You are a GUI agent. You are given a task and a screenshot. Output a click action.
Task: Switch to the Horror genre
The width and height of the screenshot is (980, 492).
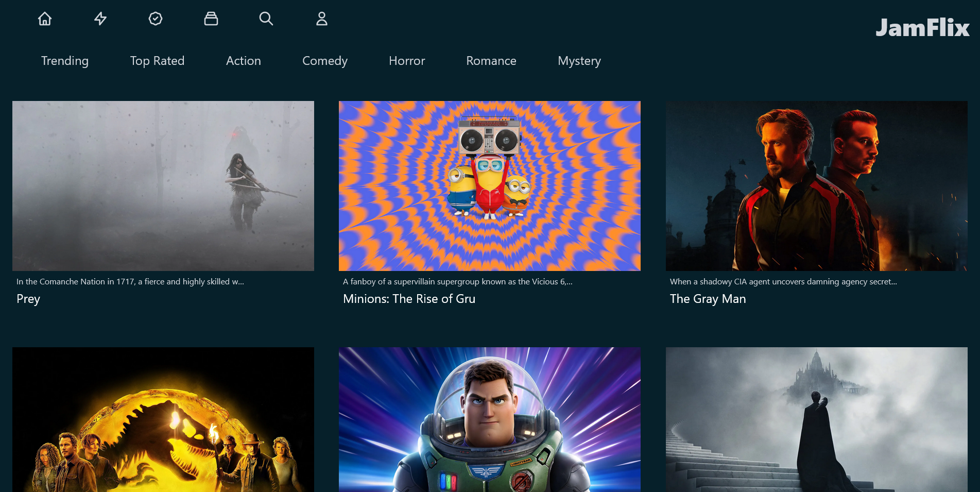(x=407, y=61)
